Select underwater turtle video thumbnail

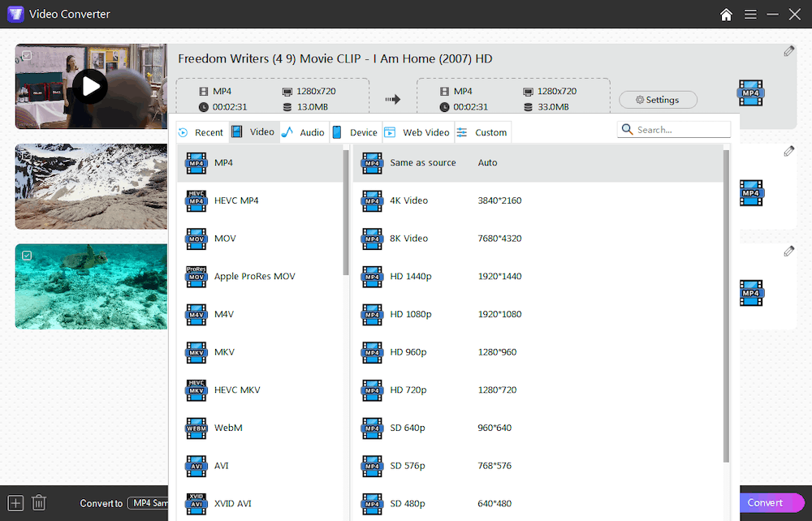pos(91,286)
